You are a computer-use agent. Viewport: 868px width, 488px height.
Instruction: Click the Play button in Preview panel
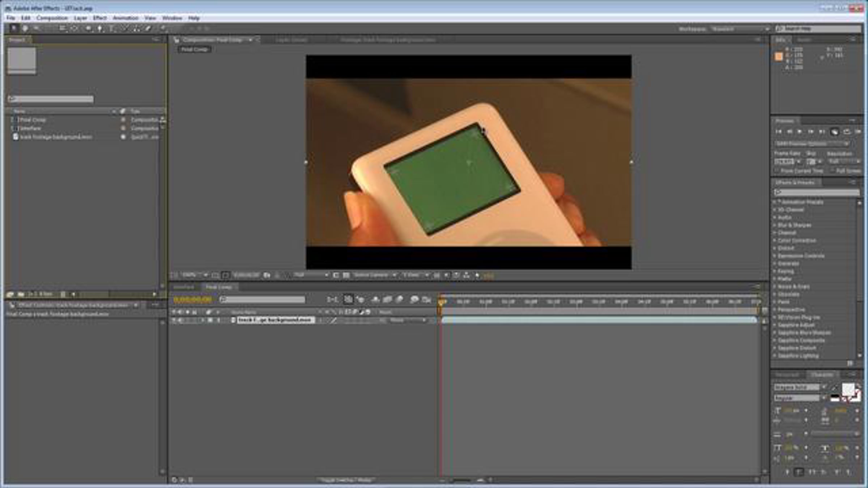[800, 132]
